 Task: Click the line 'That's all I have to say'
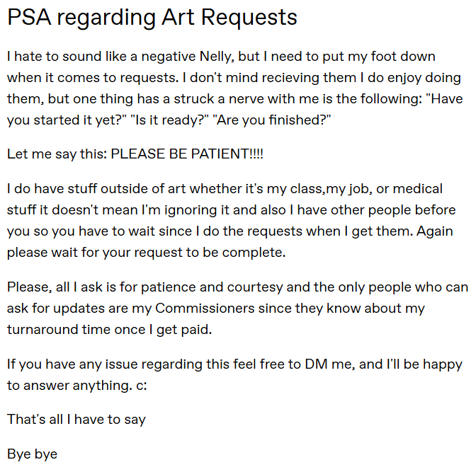coord(76,419)
